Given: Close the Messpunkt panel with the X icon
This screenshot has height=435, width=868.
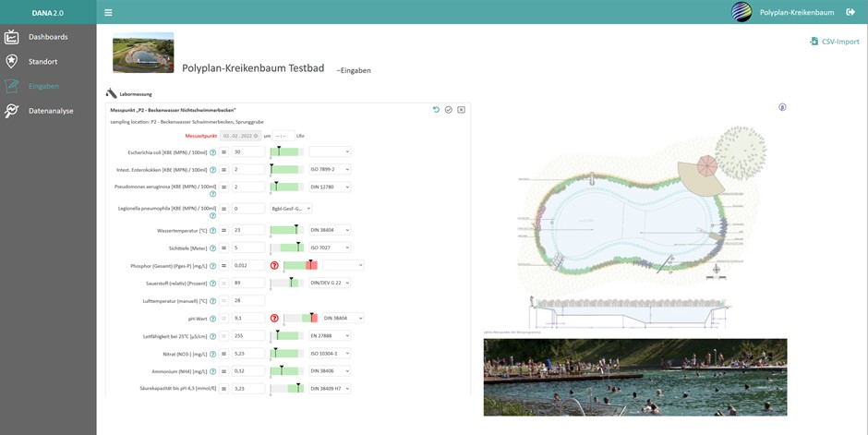Looking at the screenshot, I should point(461,110).
